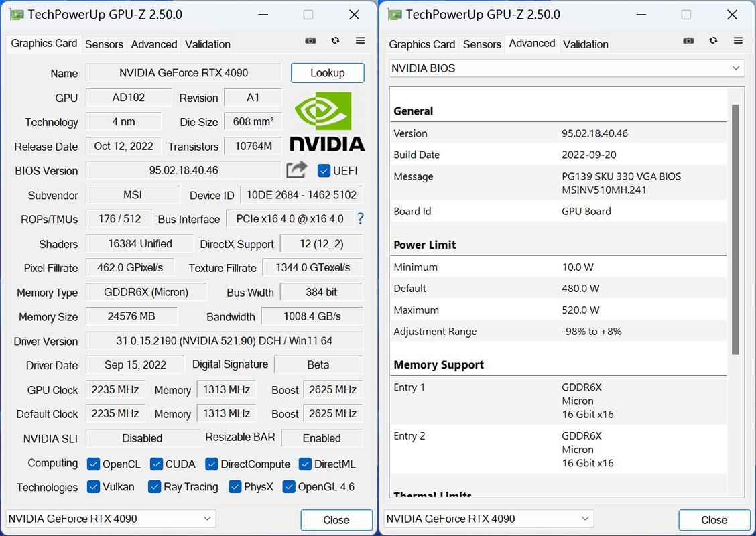Viewport: 756px width, 536px height.
Task: Toggle the UEFI checkbox
Action: point(324,170)
